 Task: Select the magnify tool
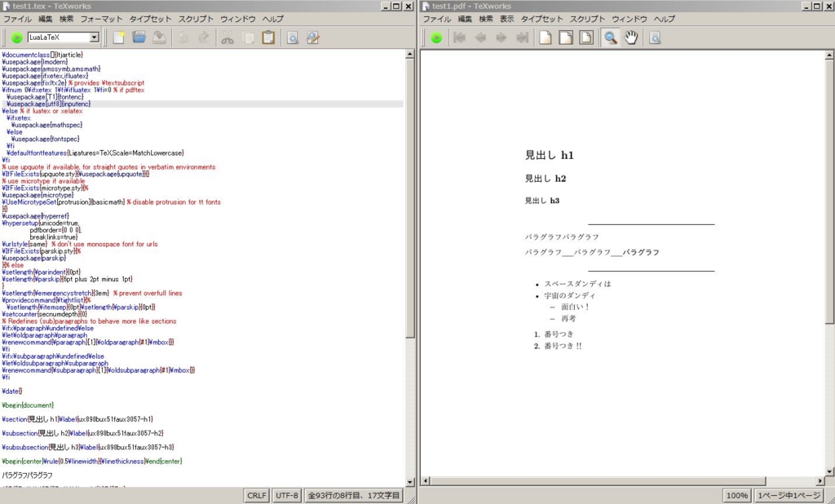point(610,38)
